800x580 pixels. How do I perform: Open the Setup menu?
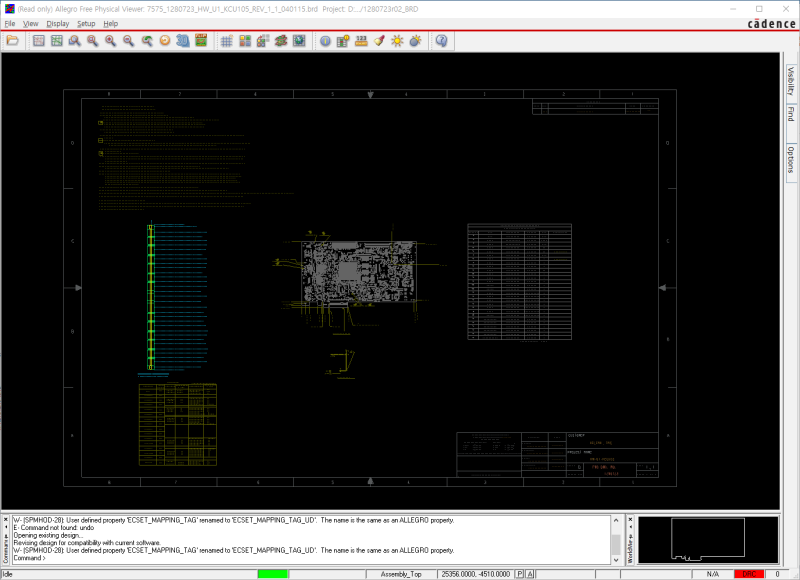(x=87, y=23)
